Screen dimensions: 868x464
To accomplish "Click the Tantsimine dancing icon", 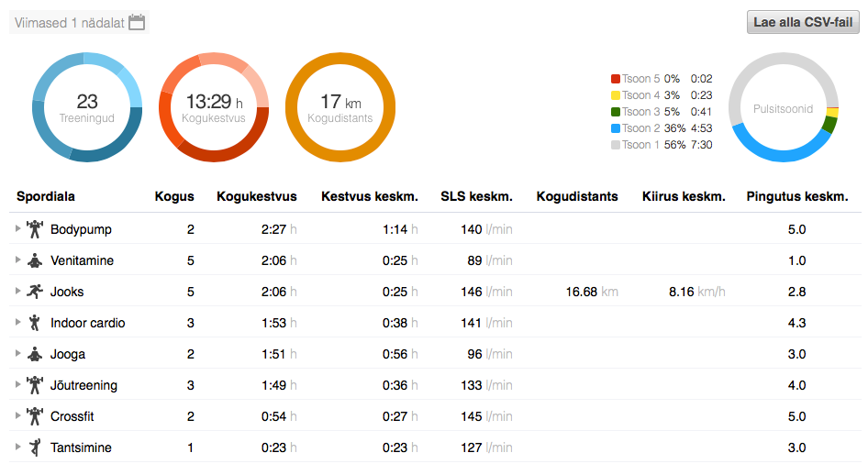I will tap(35, 447).
